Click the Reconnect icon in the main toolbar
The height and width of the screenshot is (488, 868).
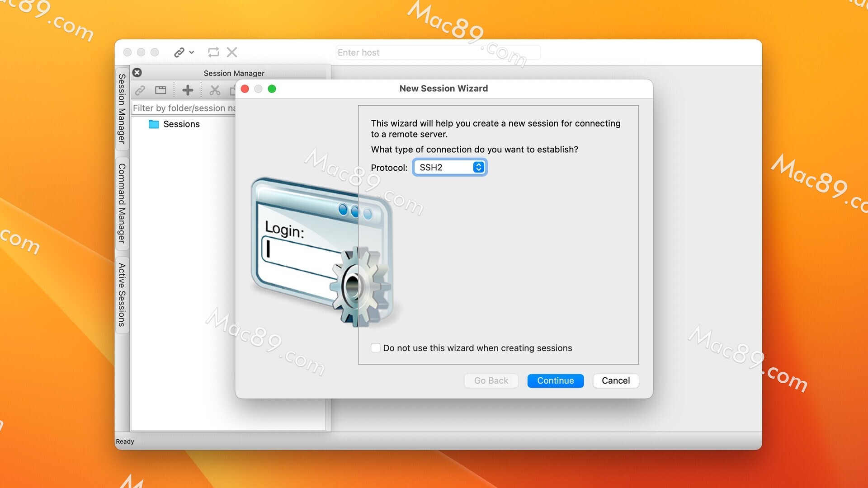coord(213,52)
